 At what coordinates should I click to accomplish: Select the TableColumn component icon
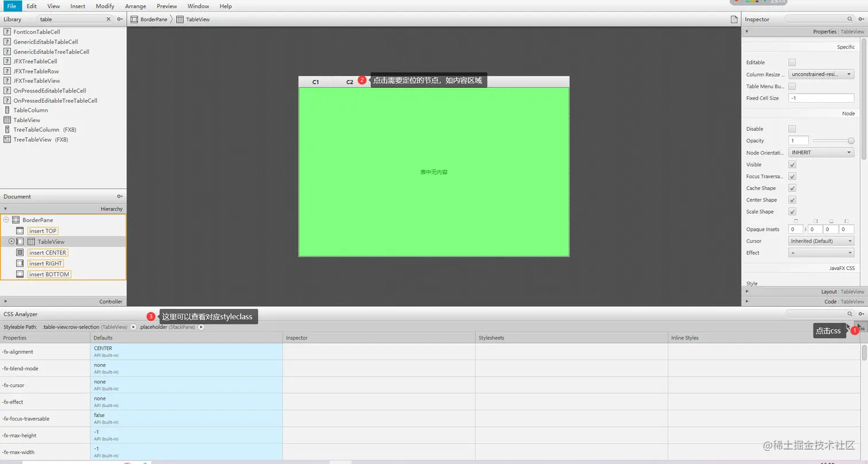point(6,110)
